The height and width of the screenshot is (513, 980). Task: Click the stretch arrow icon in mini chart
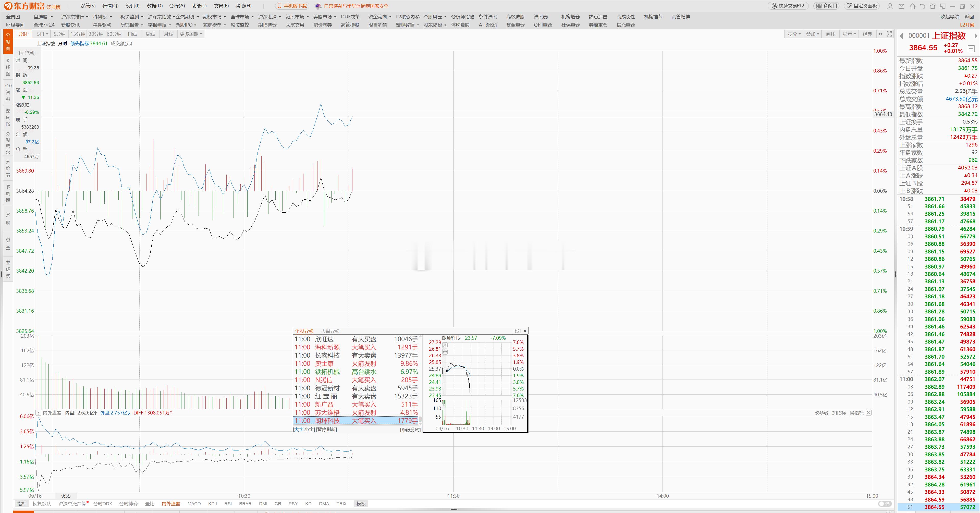(445, 352)
